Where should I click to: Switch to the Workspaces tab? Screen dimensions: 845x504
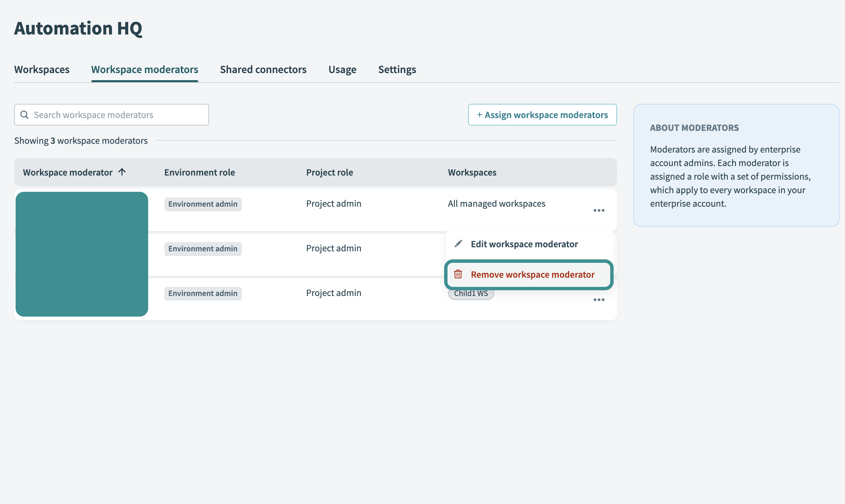click(x=42, y=69)
